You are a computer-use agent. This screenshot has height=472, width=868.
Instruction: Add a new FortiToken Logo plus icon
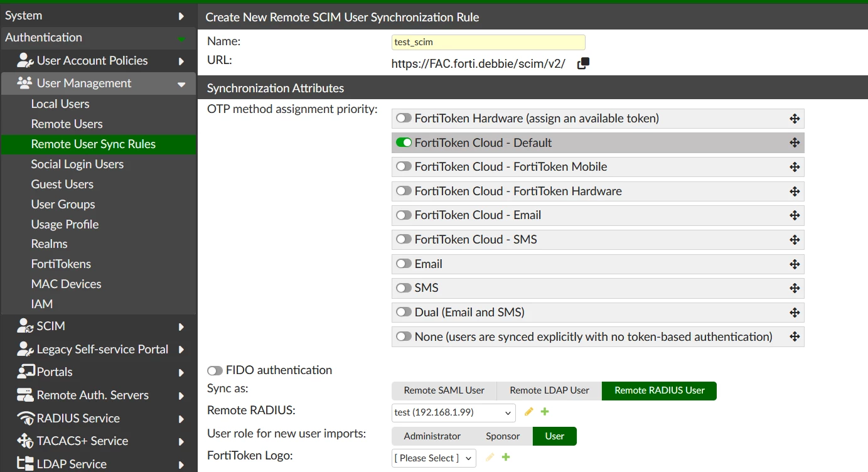click(506, 458)
